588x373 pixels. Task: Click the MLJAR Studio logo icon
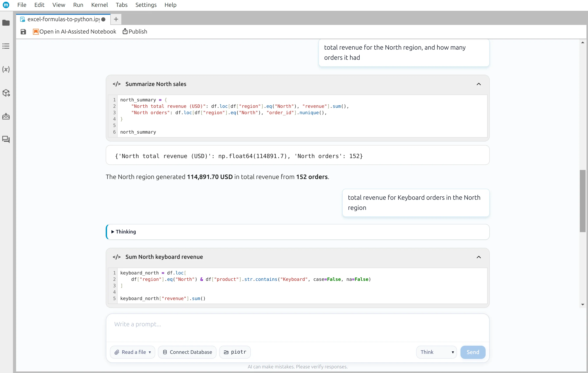tap(6, 5)
